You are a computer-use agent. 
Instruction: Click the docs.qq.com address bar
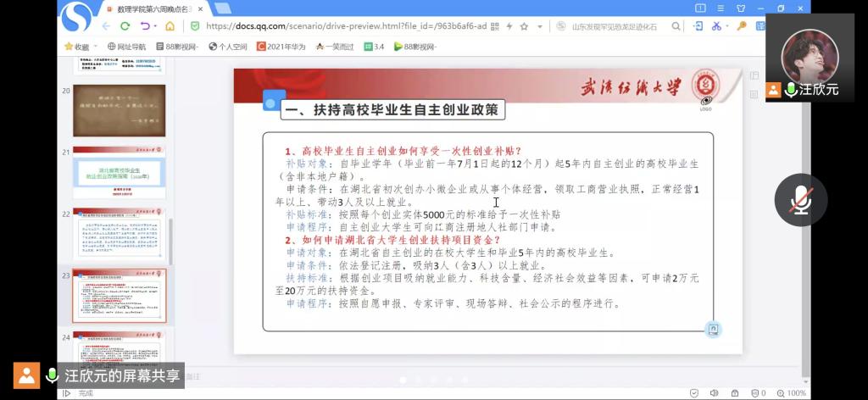point(348,26)
